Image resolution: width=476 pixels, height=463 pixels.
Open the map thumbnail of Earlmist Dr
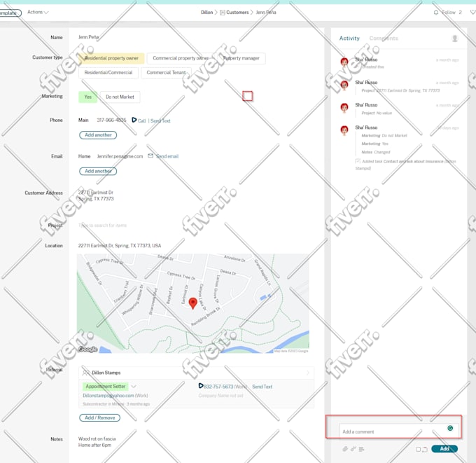pyautogui.click(x=193, y=303)
